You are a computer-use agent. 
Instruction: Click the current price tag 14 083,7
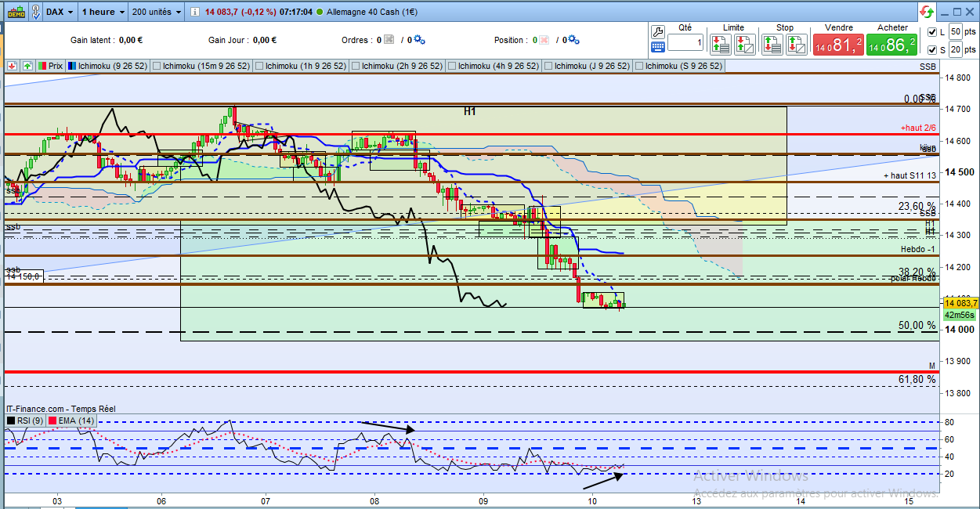coord(960,303)
